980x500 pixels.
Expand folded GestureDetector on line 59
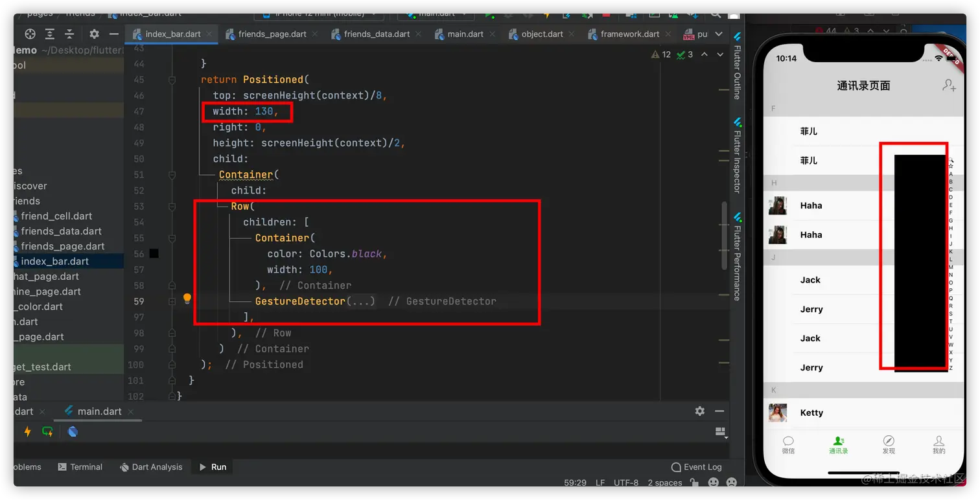click(x=361, y=301)
